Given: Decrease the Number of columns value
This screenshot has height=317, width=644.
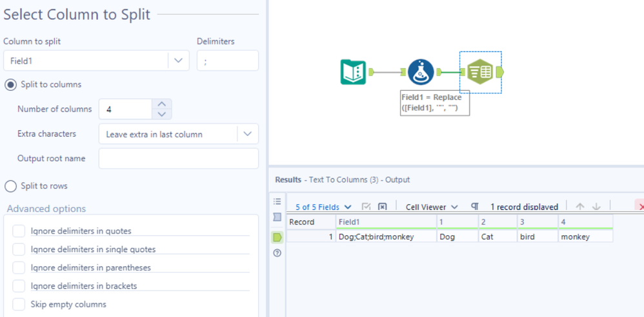Looking at the screenshot, I should pyautogui.click(x=162, y=114).
